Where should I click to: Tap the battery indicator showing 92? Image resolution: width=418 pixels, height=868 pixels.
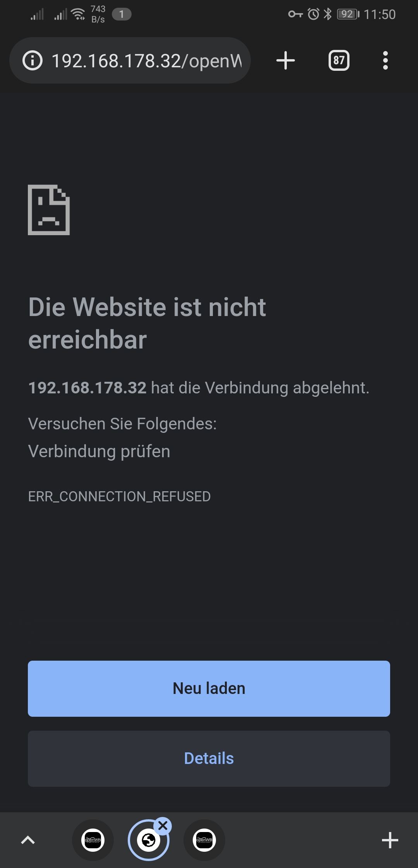click(x=348, y=14)
